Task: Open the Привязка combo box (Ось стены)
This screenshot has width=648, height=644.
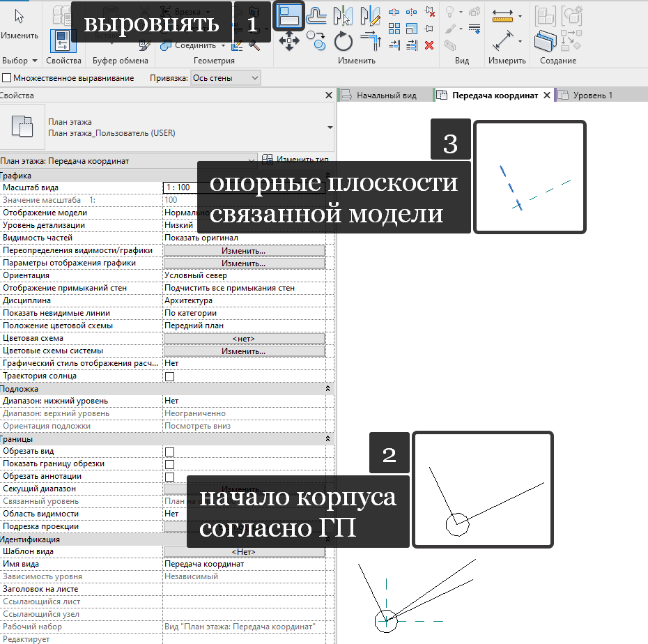Action: [x=226, y=77]
